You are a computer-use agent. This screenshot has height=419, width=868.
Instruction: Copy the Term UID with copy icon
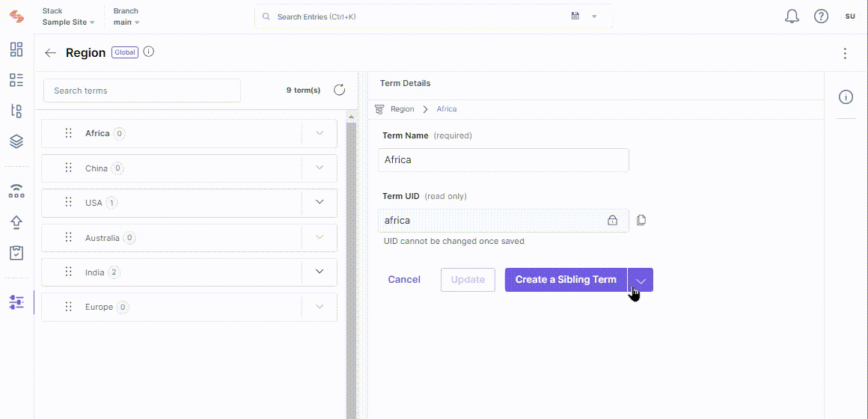[641, 220]
